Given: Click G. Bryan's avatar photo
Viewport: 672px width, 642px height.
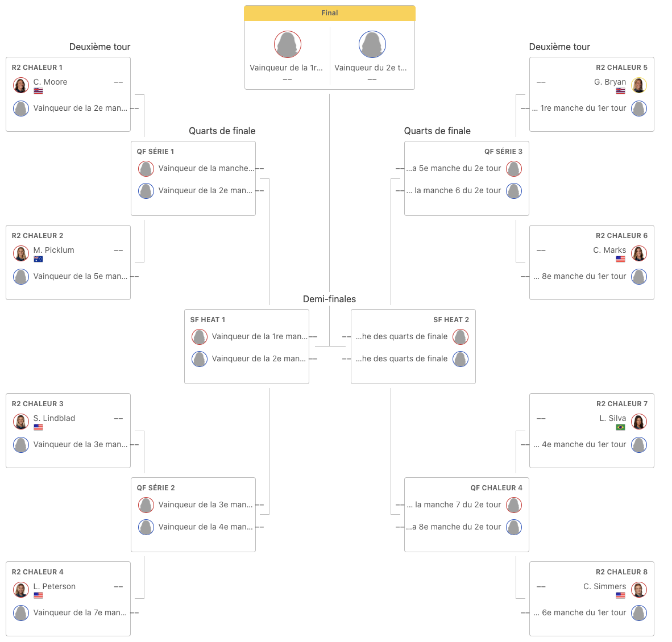Looking at the screenshot, I should tap(638, 85).
